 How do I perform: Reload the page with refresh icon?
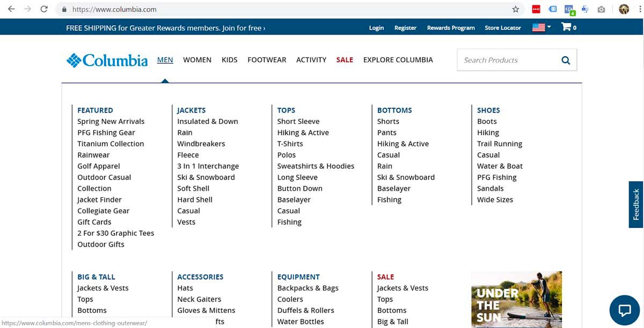point(44,9)
